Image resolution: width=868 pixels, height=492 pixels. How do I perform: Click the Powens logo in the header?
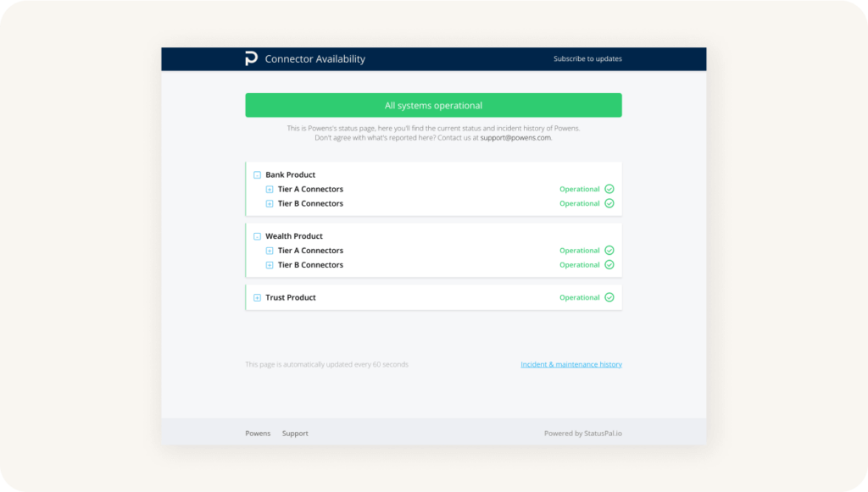coord(251,58)
